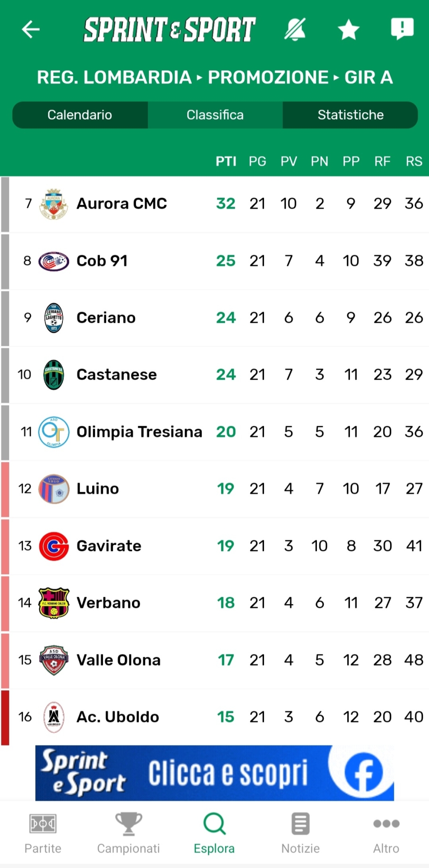This screenshot has width=429, height=868.
Task: Open Partite from the bottom bar
Action: coord(43,833)
